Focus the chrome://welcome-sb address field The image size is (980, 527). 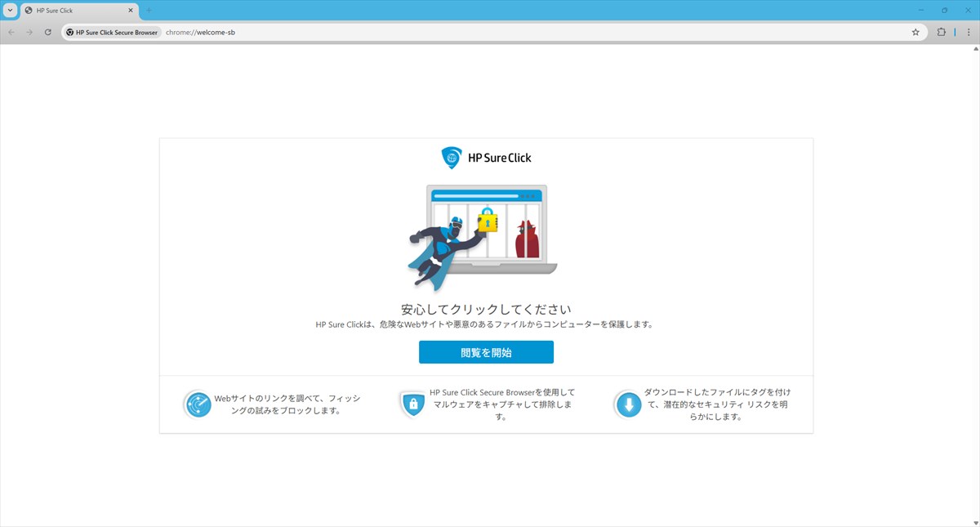pos(490,33)
